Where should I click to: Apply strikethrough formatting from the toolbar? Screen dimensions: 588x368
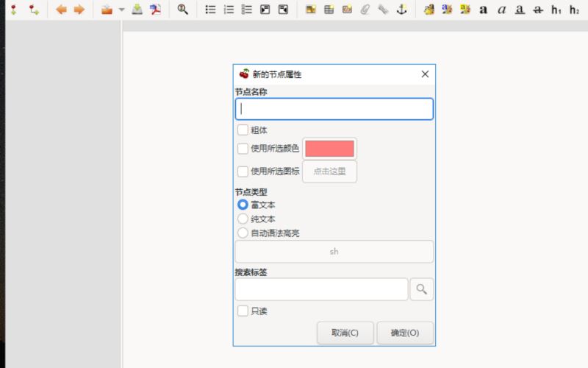pyautogui.click(x=538, y=10)
